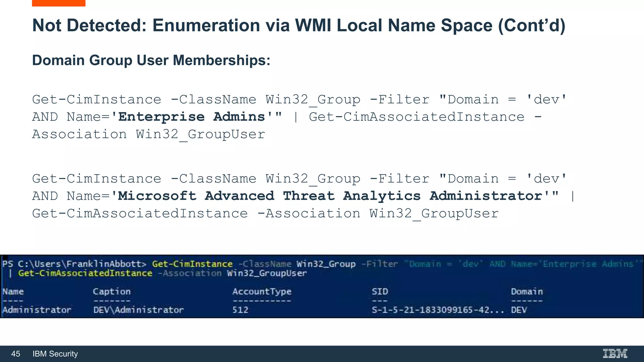Click the 'Caption' column header
Viewport: 644px width, 362px height.
click(112, 292)
